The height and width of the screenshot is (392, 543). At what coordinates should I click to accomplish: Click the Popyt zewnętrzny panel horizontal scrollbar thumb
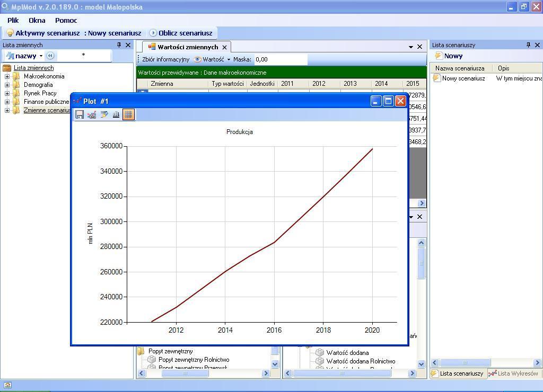tap(185, 373)
